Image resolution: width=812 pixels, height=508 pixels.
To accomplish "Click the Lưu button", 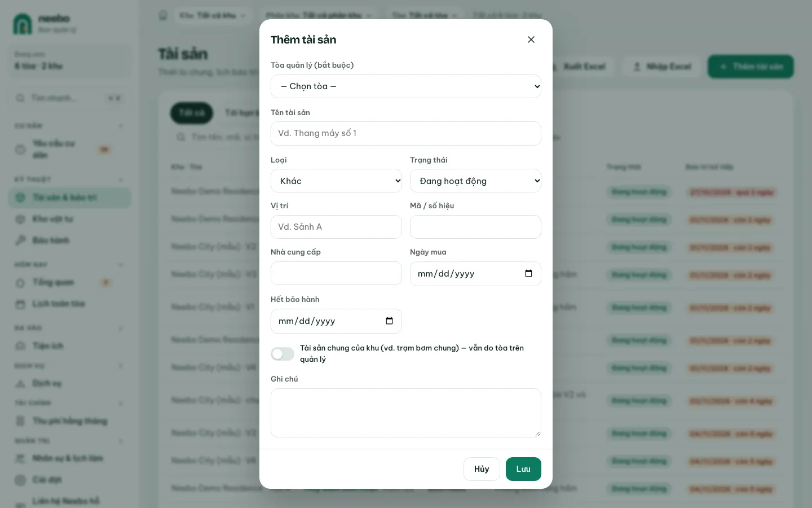I will pos(523,469).
